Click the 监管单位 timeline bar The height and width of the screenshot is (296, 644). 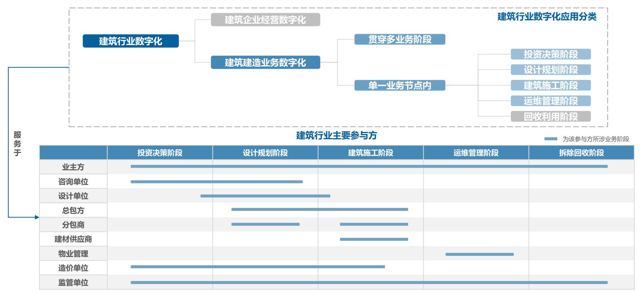pyautogui.click(x=369, y=282)
